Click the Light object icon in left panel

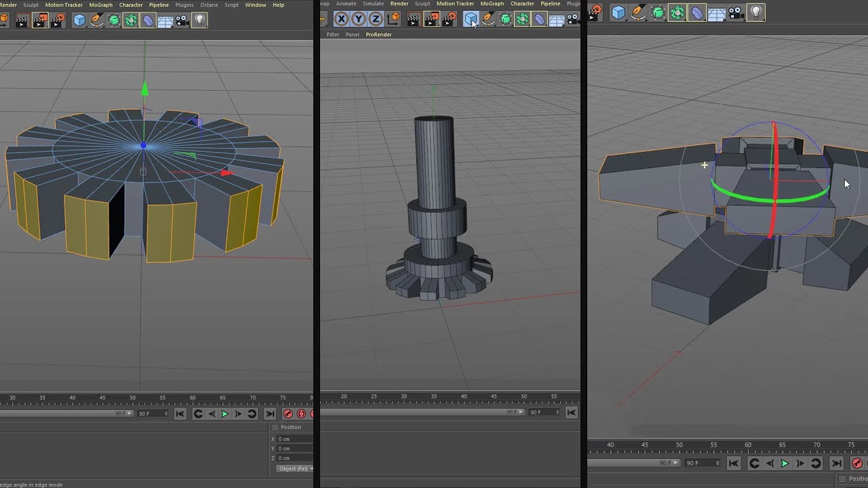199,20
